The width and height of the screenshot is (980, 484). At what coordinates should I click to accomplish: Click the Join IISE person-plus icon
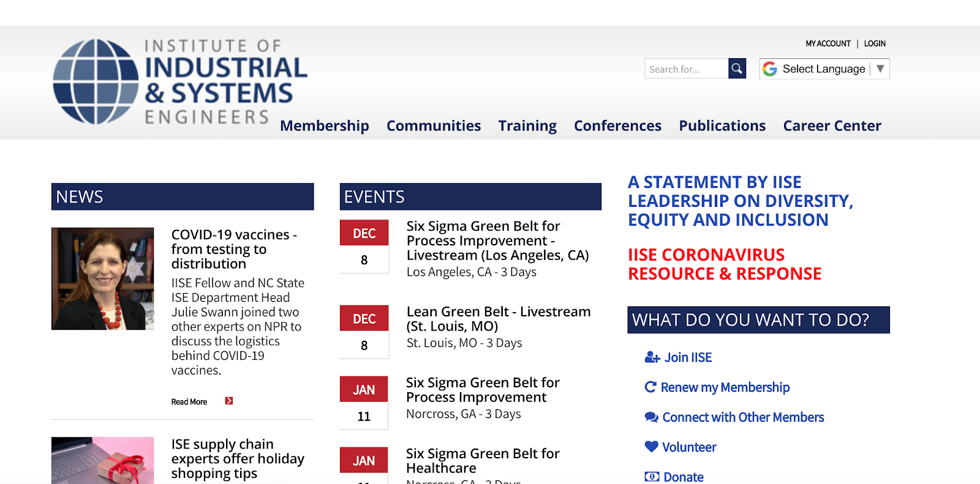click(x=652, y=357)
